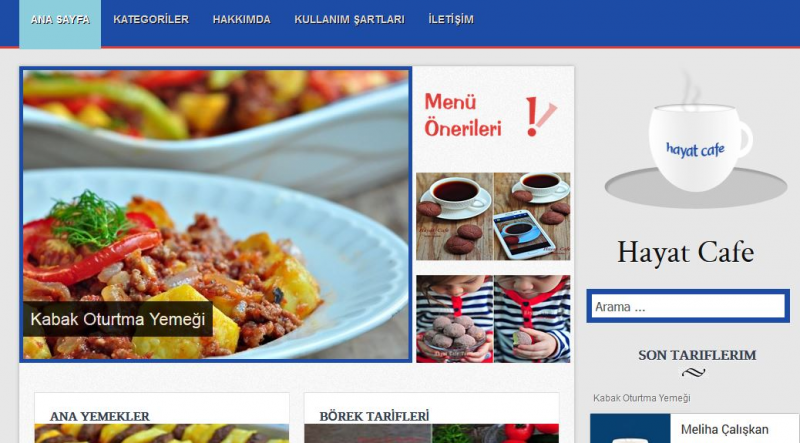This screenshot has width=800, height=443.
Task: Open the ANA YEMEKLER category heading
Action: point(99,416)
